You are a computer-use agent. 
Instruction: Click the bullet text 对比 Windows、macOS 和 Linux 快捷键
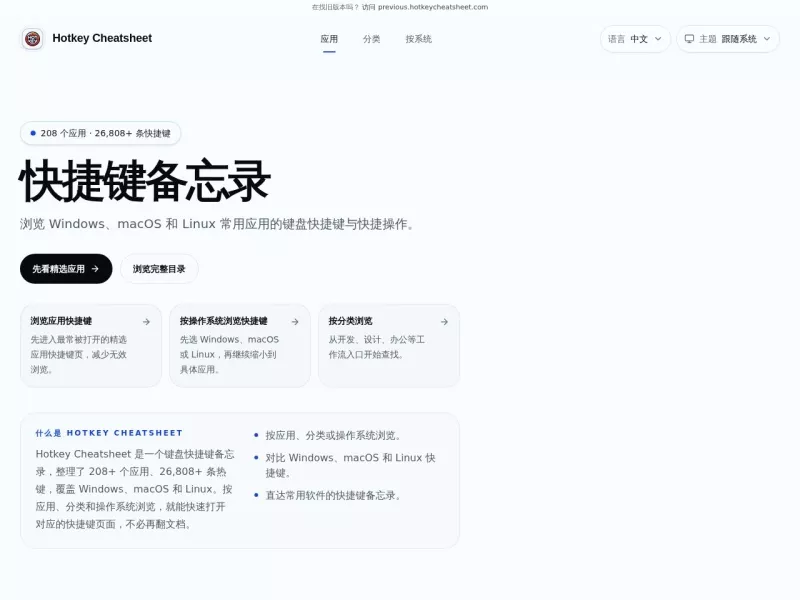click(x=351, y=465)
